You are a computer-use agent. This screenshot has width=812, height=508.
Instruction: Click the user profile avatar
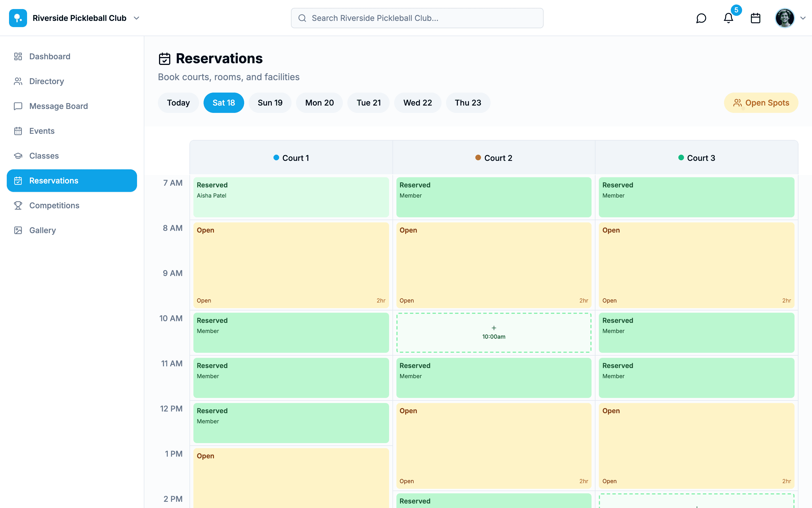coord(784,18)
